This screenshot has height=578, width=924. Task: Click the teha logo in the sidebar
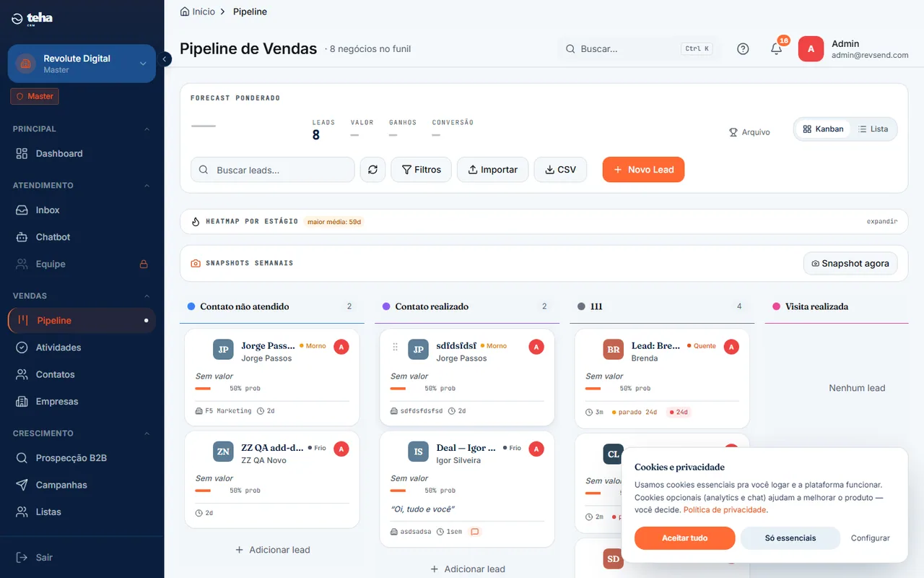point(32,19)
